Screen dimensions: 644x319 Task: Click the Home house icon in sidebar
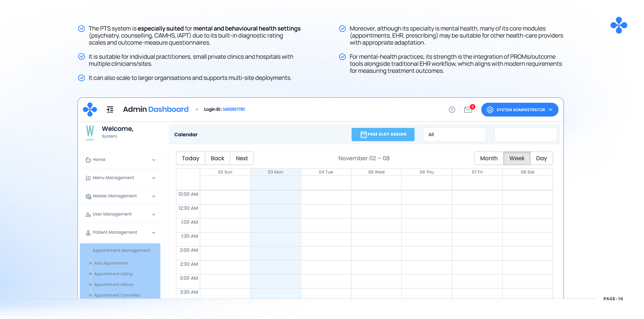pyautogui.click(x=88, y=160)
